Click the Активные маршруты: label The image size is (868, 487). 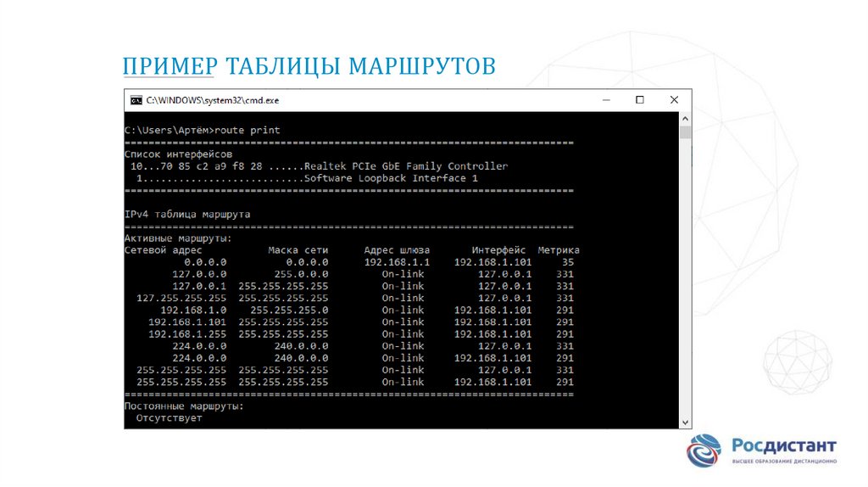point(178,238)
